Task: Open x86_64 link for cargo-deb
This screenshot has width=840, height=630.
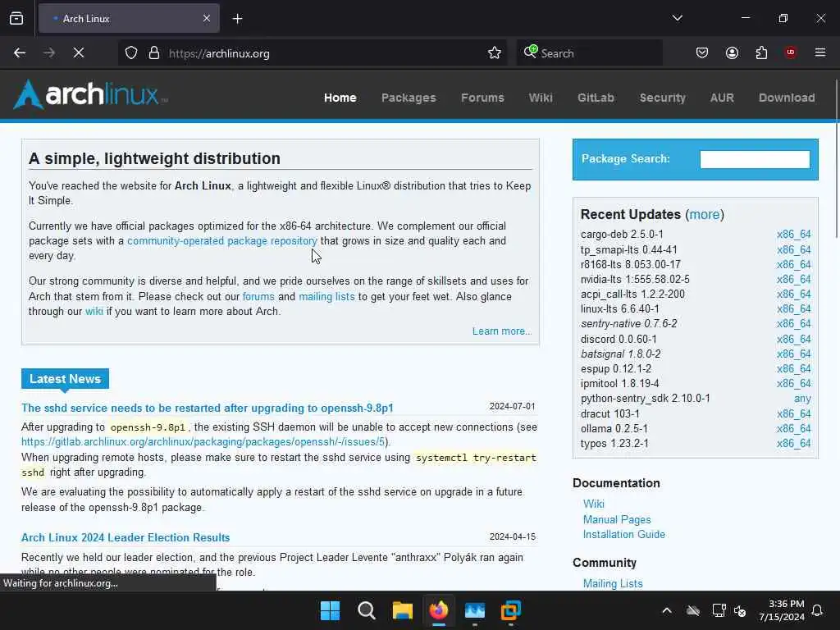Action: tap(794, 234)
